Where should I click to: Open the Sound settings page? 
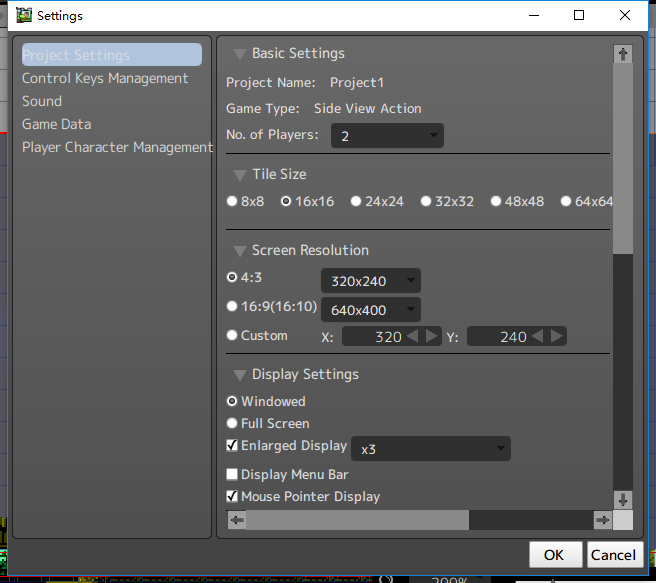click(42, 101)
